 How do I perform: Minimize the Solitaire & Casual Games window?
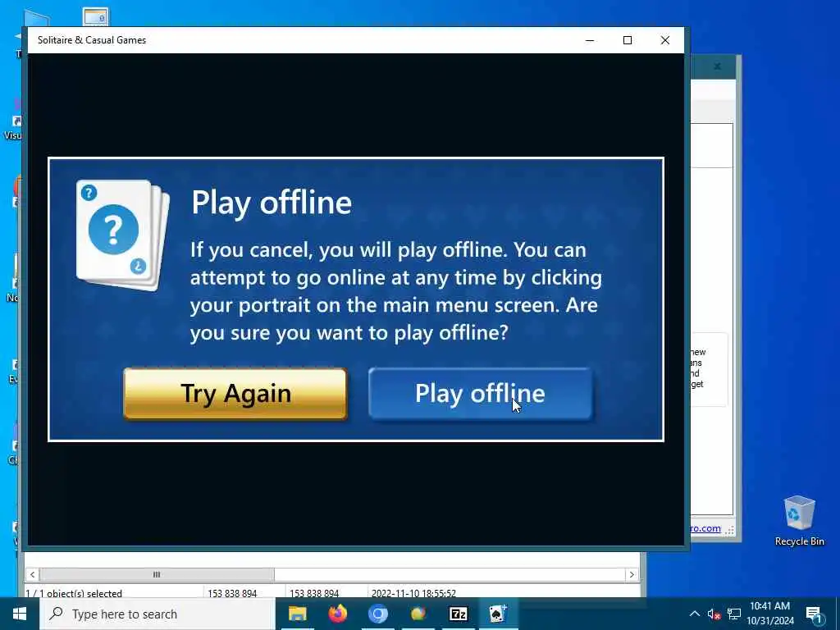pyautogui.click(x=590, y=40)
